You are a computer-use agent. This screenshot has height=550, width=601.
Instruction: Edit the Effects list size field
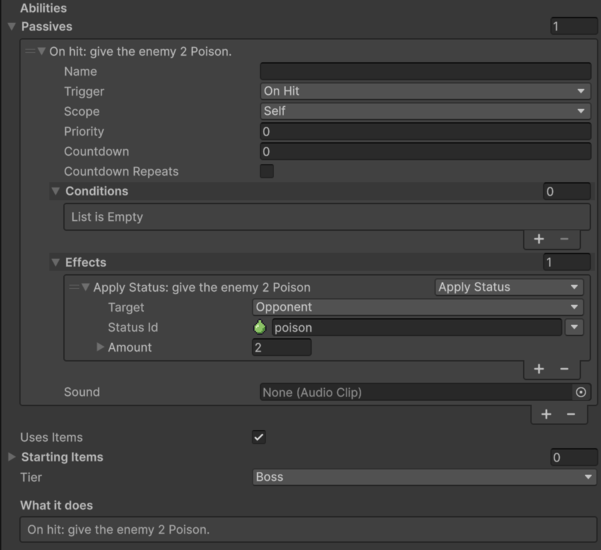click(x=567, y=262)
